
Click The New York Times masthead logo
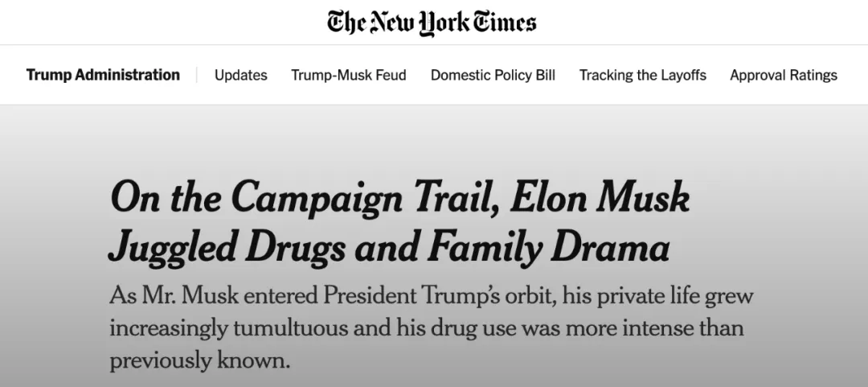tap(432, 23)
